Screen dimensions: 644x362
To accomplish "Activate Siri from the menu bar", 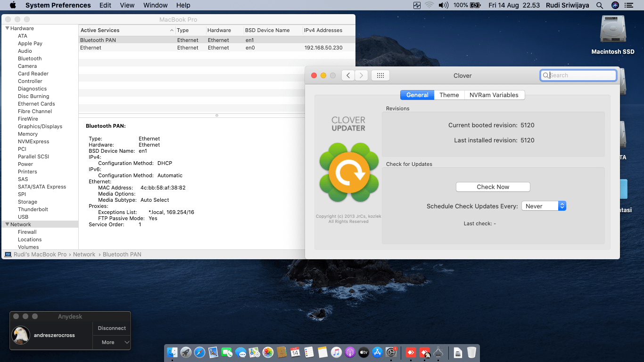I will point(615,5).
